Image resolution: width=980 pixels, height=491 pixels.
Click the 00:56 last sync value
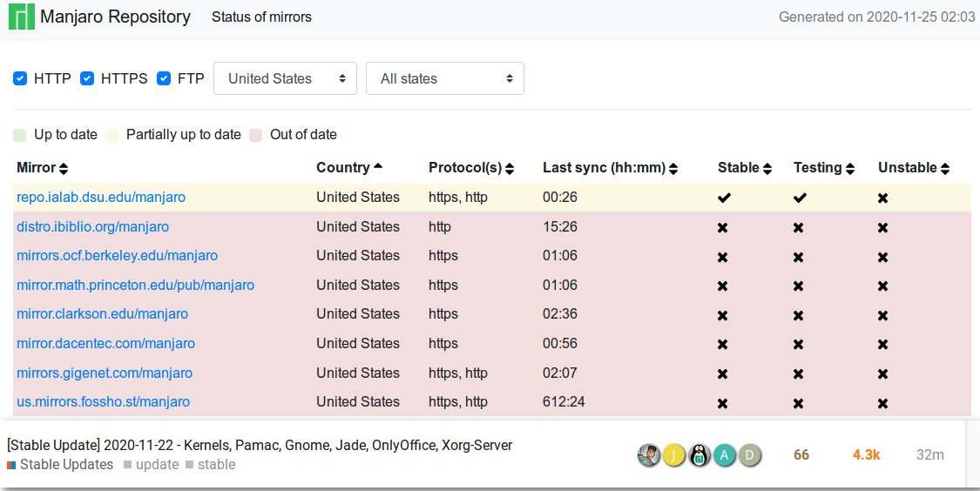(x=560, y=343)
